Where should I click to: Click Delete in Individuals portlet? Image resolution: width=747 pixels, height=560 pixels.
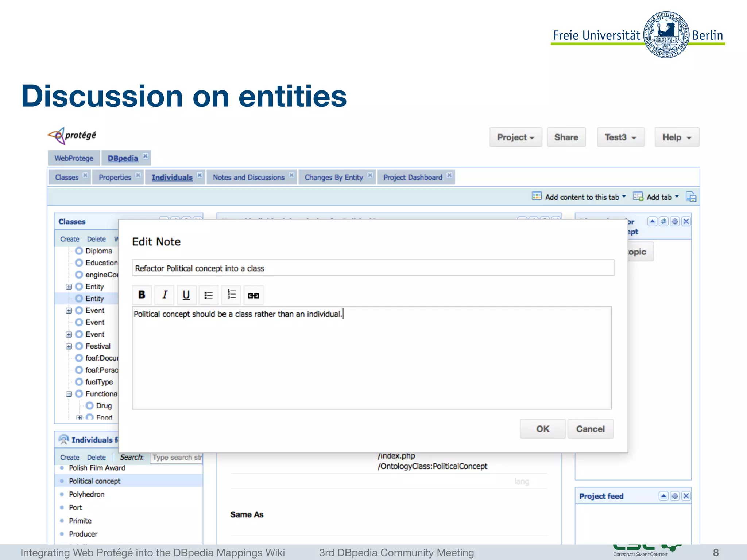[96, 458]
